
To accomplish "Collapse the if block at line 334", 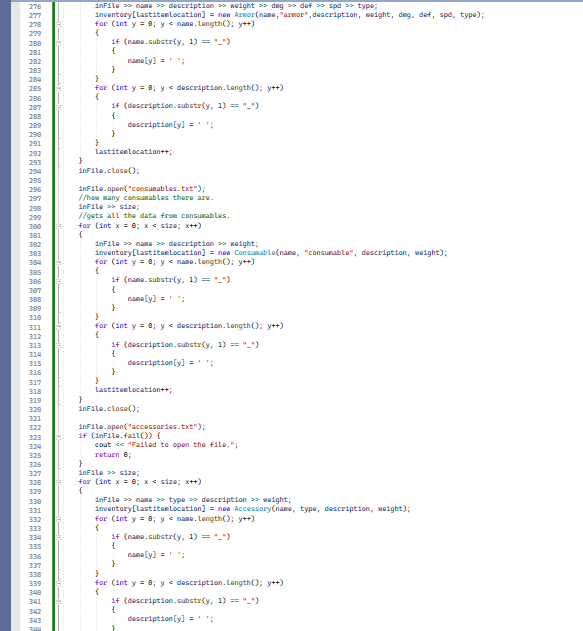I will [59, 537].
